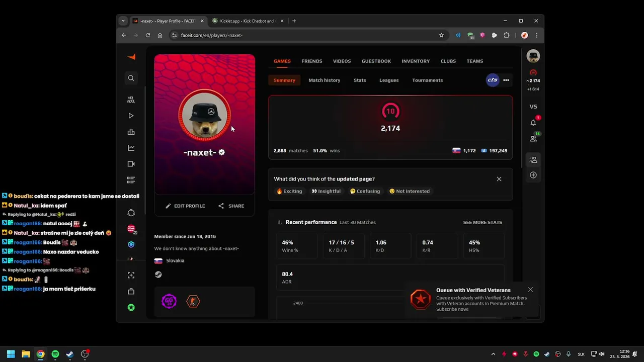The width and height of the screenshot is (644, 362).
Task: Click the -naxet- profile avatar picture
Action: (205, 116)
